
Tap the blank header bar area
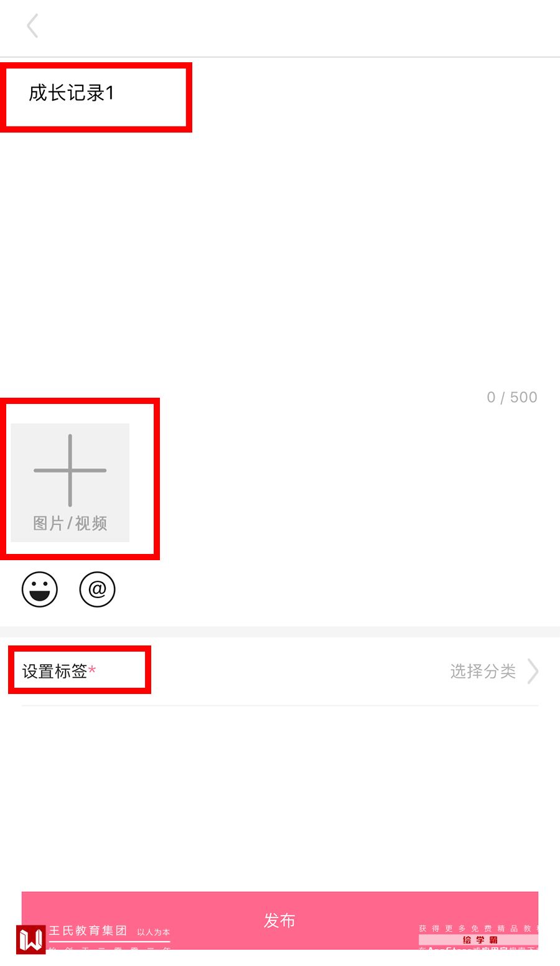click(x=280, y=28)
